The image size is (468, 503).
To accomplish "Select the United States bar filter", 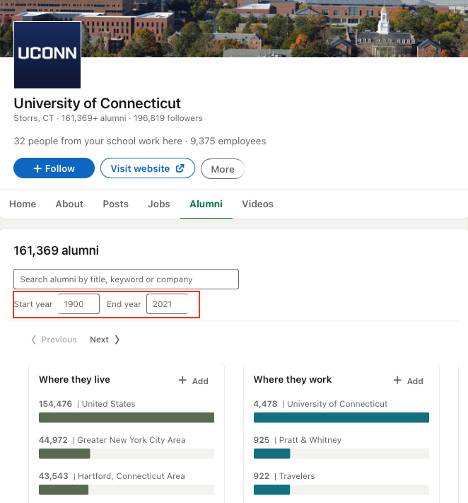I will pos(126,417).
